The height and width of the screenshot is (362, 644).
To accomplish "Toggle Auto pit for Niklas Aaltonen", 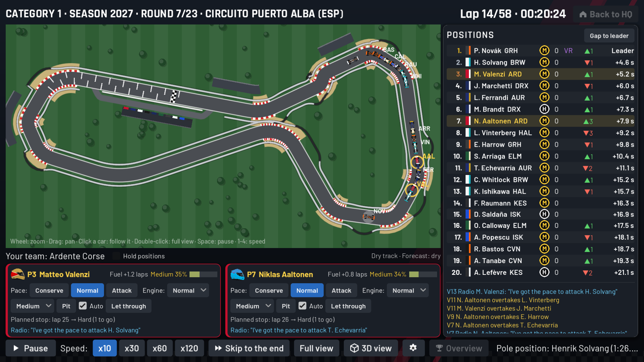I will pyautogui.click(x=303, y=306).
